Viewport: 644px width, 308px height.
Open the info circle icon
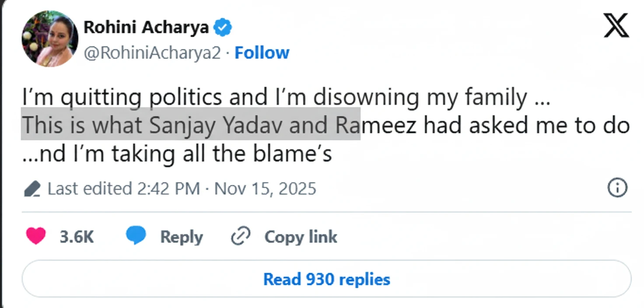[617, 187]
